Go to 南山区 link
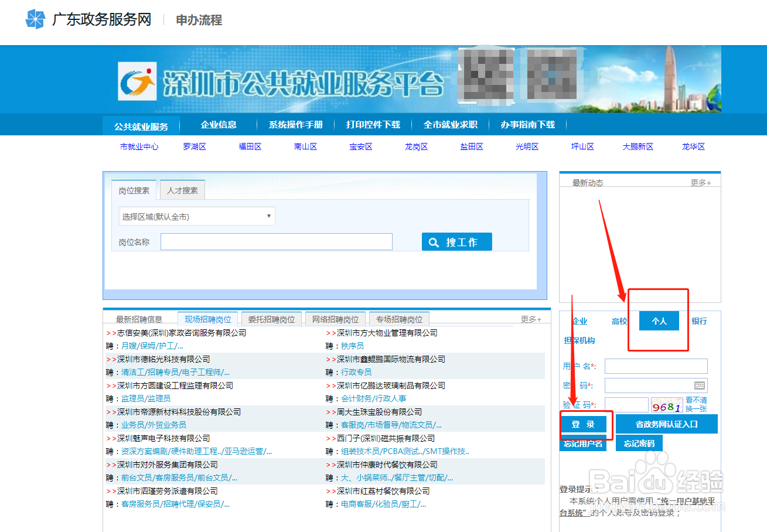Viewport: 767px width, 532px height. (x=305, y=146)
